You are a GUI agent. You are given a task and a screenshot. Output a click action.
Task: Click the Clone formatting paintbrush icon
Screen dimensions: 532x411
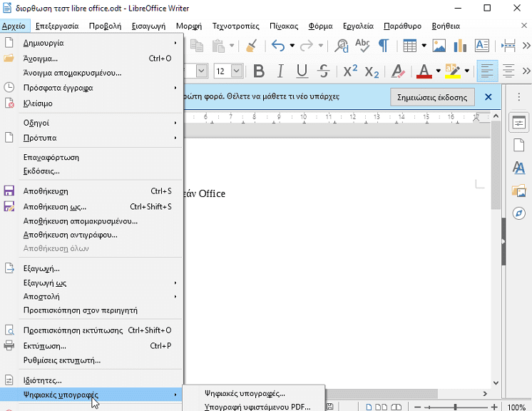(252, 46)
